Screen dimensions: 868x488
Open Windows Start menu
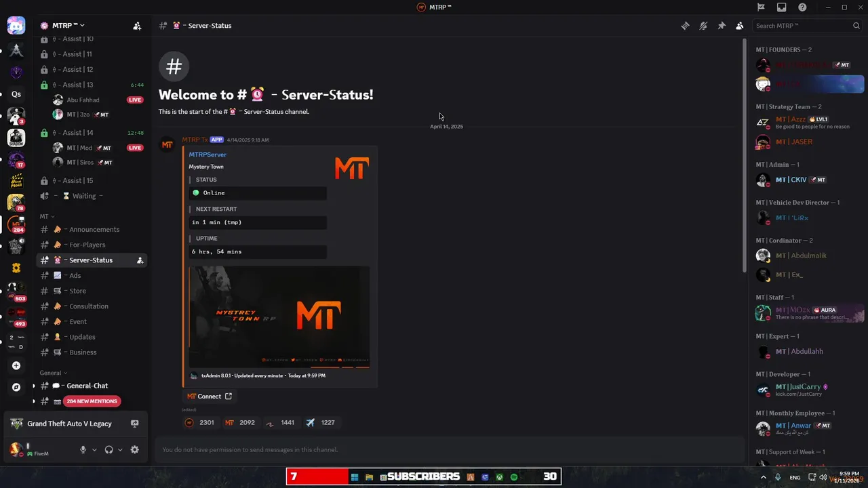[x=354, y=477]
